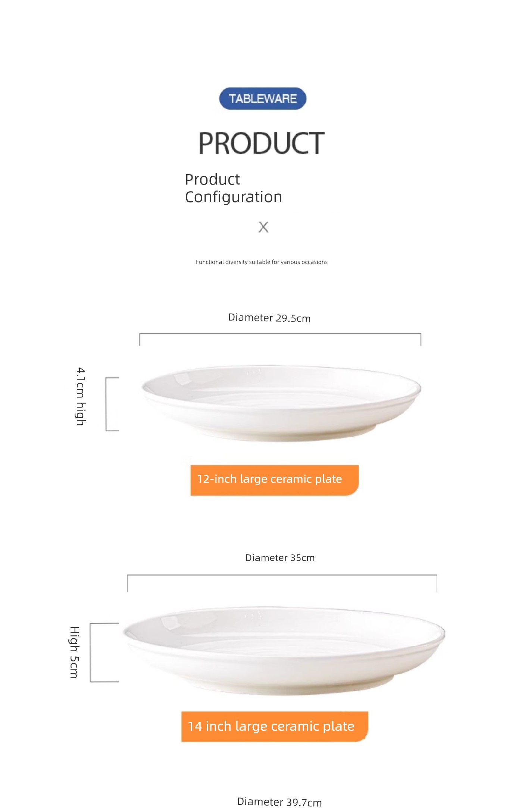
Task: Click the Diameter 29.5cm label
Action: click(269, 318)
